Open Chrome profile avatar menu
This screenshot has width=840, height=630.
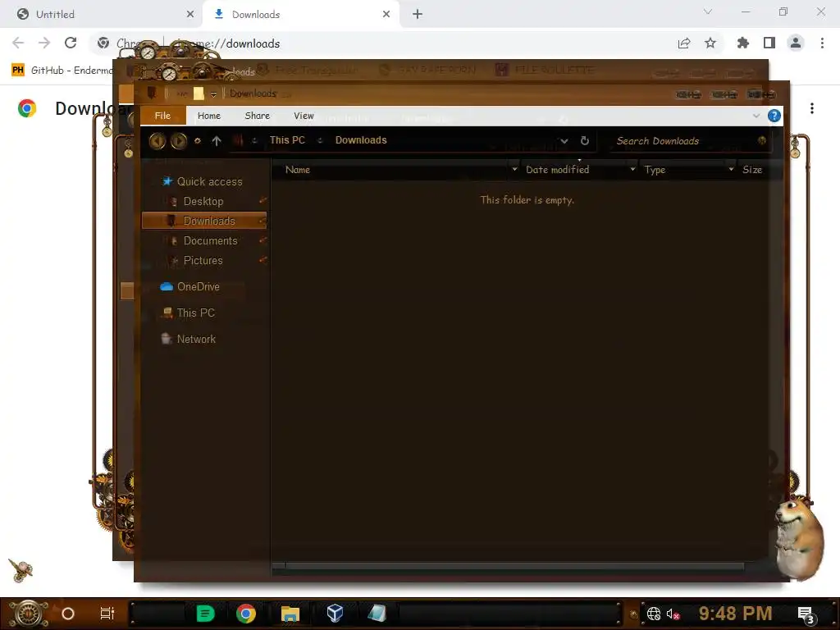click(796, 43)
